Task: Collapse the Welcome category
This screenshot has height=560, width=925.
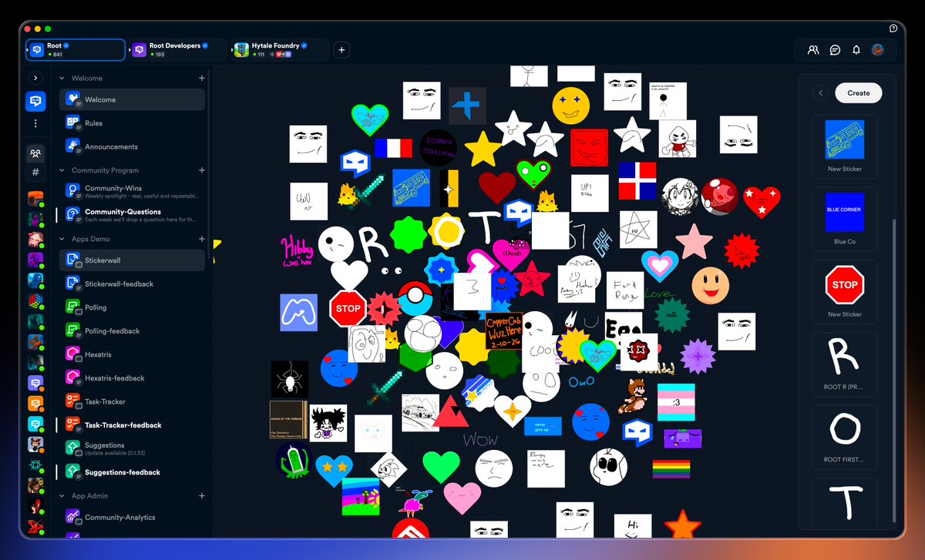Action: click(x=62, y=78)
